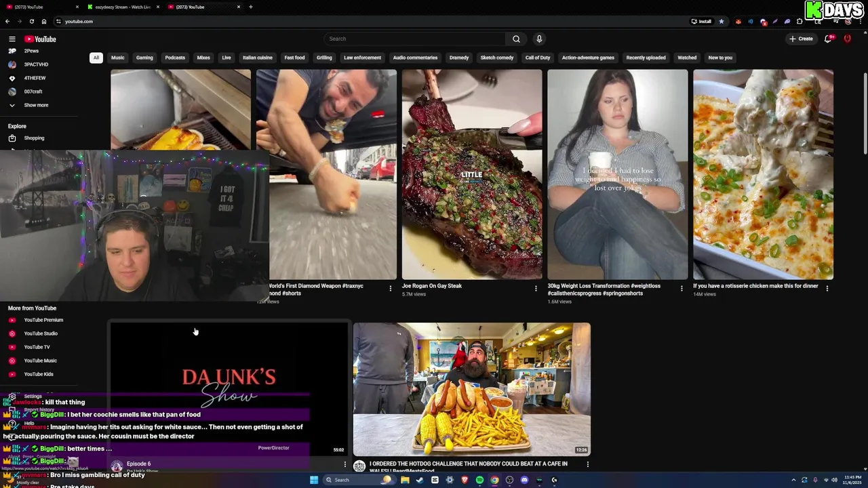The image size is (868, 488).
Task: Select the Audio commentaries chip
Action: pos(415,58)
